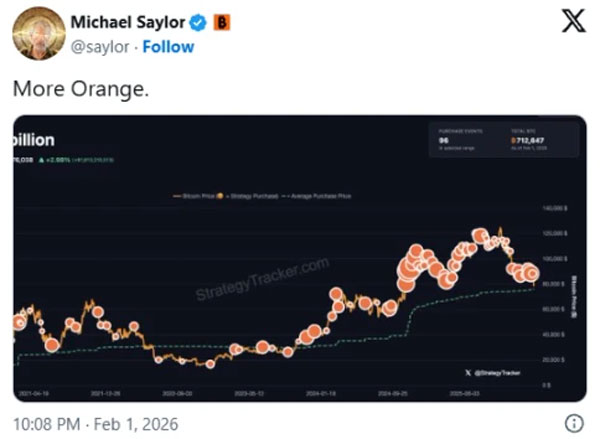The height and width of the screenshot is (439, 600).
Task: Click the Michael Saylor display name
Action: (128, 22)
